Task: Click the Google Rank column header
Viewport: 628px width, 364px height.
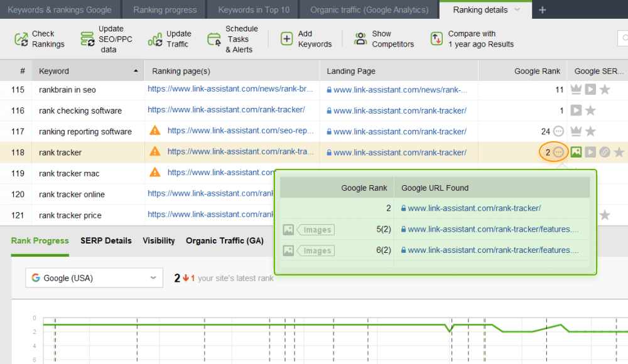Action: (522, 71)
